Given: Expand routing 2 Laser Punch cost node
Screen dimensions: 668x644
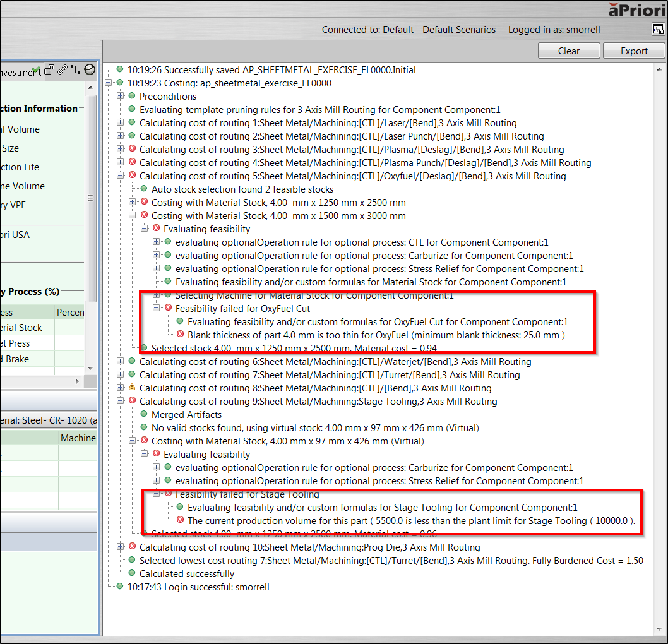Looking at the screenshot, I should 121,136.
